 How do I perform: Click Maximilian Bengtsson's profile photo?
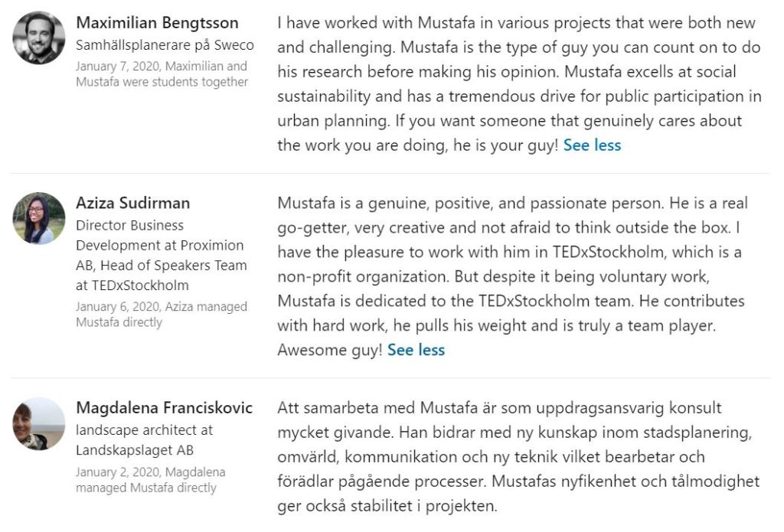pos(39,38)
